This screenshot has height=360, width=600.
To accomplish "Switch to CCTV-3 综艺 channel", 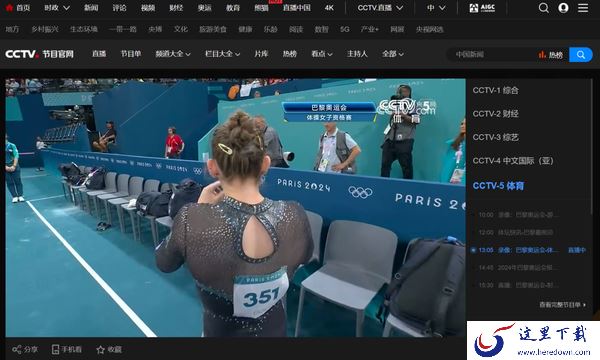I will [496, 137].
